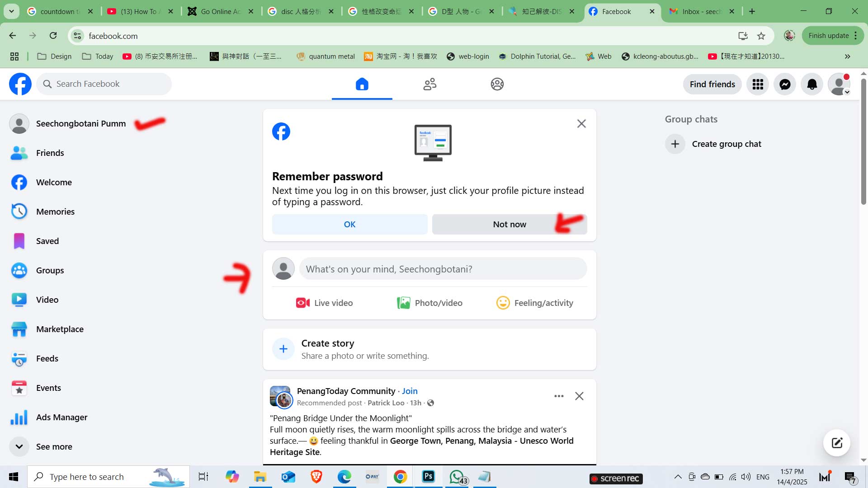868x488 pixels.
Task: Open site information icon in address bar
Action: click(77, 36)
